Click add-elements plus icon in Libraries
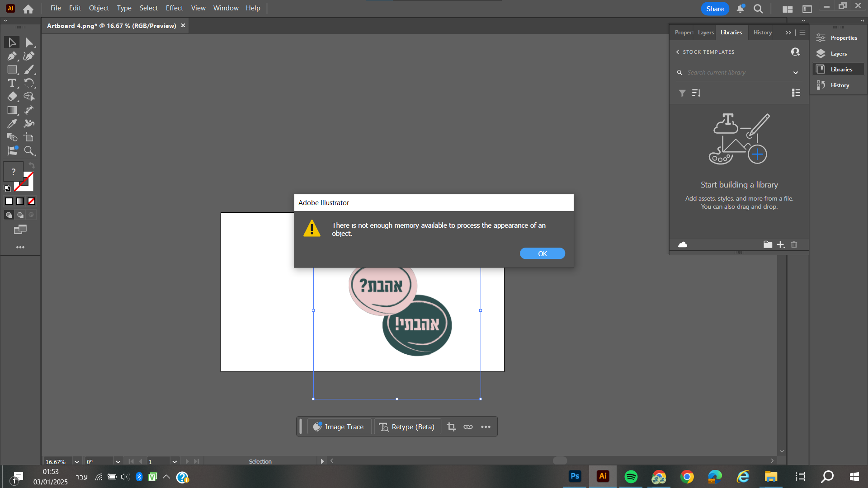Screen dimensions: 868x488 [x=781, y=245]
